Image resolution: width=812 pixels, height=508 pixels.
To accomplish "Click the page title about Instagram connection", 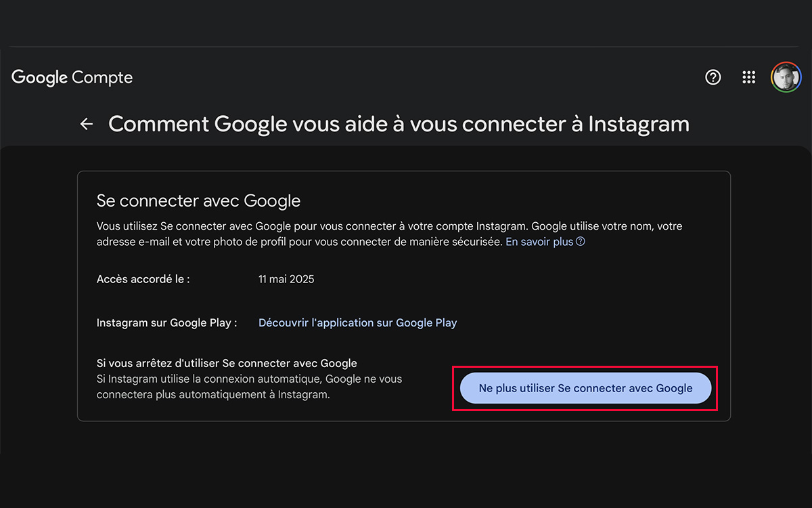I will click(399, 124).
